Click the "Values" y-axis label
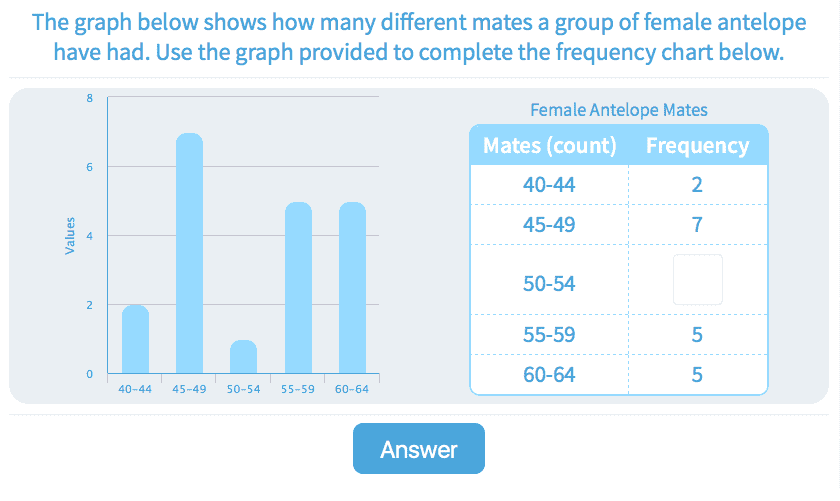 point(70,236)
